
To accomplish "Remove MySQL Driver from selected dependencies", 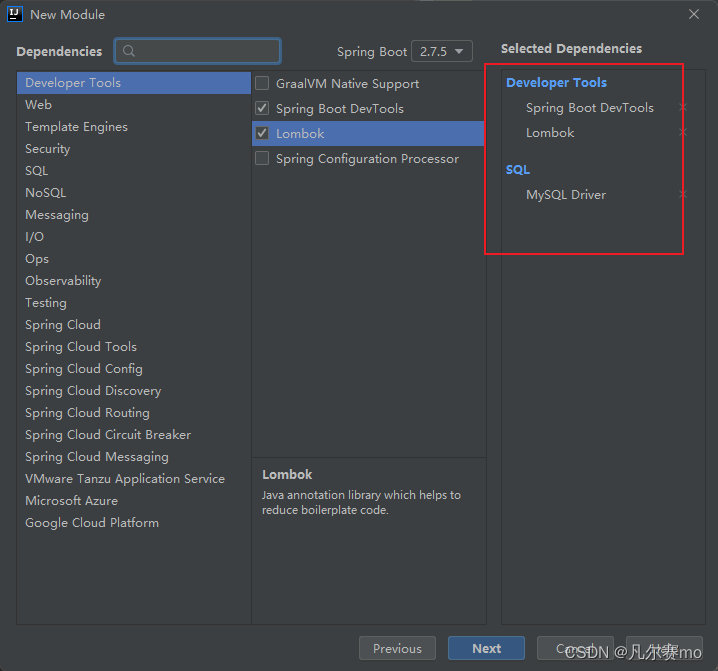I will click(682, 195).
